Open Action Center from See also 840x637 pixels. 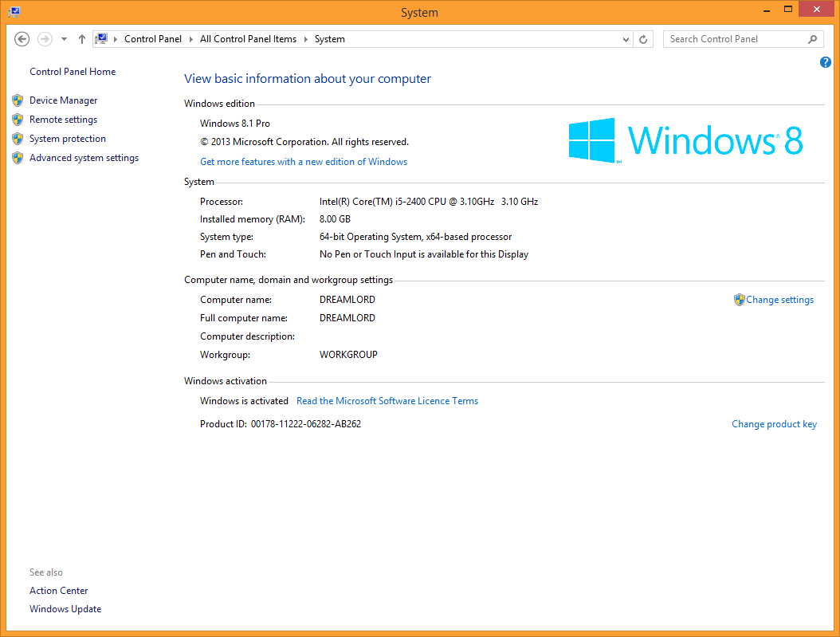tap(58, 591)
